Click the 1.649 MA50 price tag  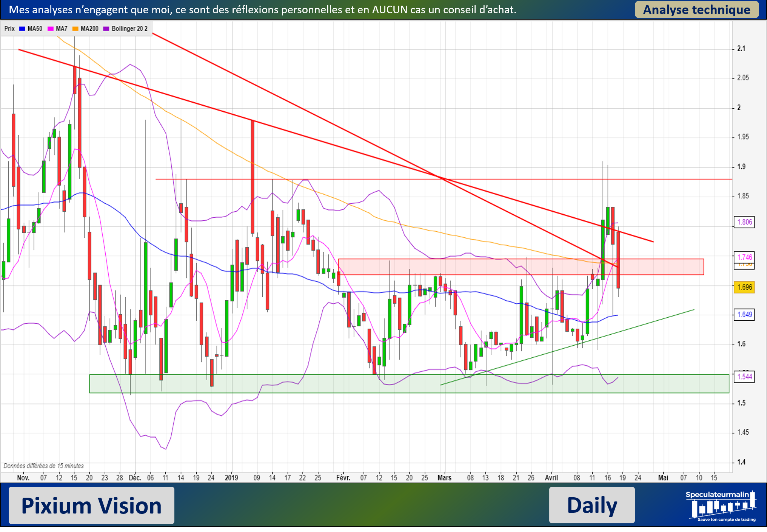click(744, 315)
